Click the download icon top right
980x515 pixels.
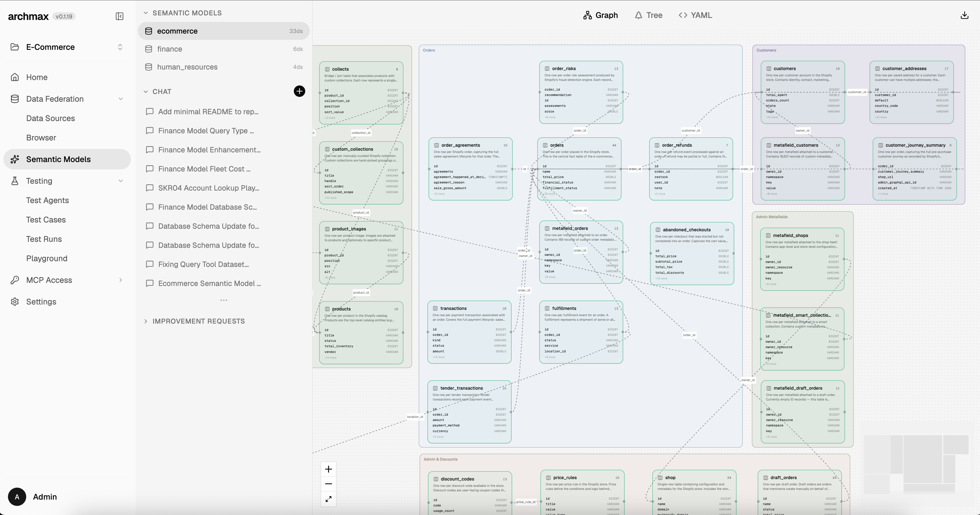point(964,15)
